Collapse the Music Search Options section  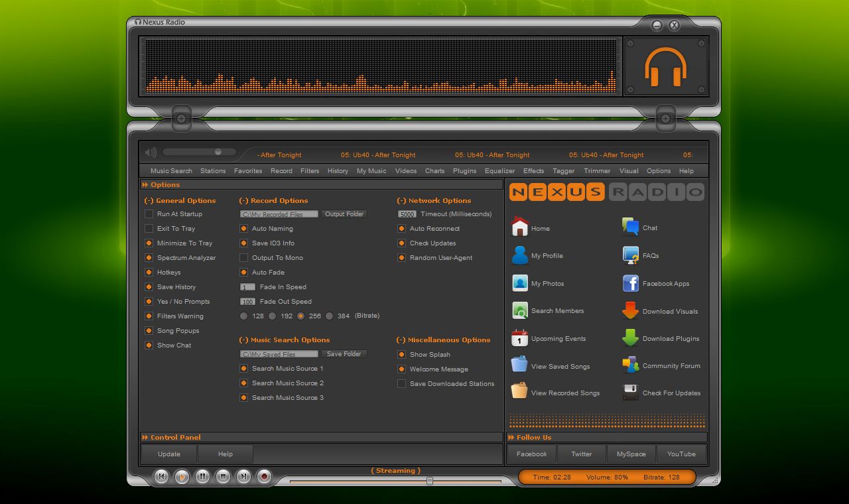244,340
